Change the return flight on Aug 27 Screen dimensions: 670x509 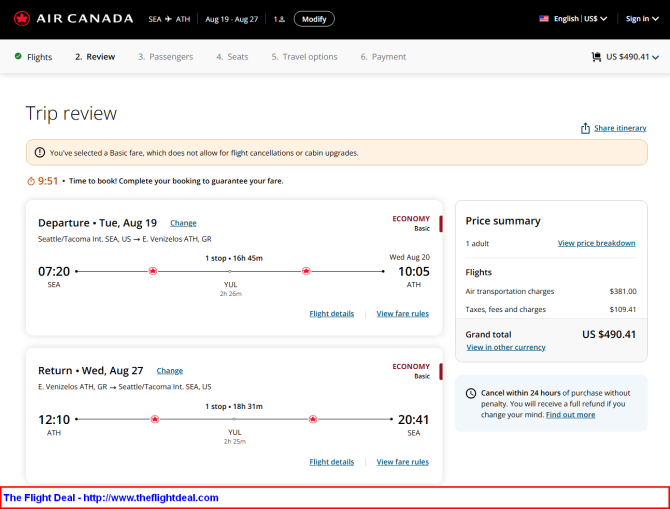[170, 371]
